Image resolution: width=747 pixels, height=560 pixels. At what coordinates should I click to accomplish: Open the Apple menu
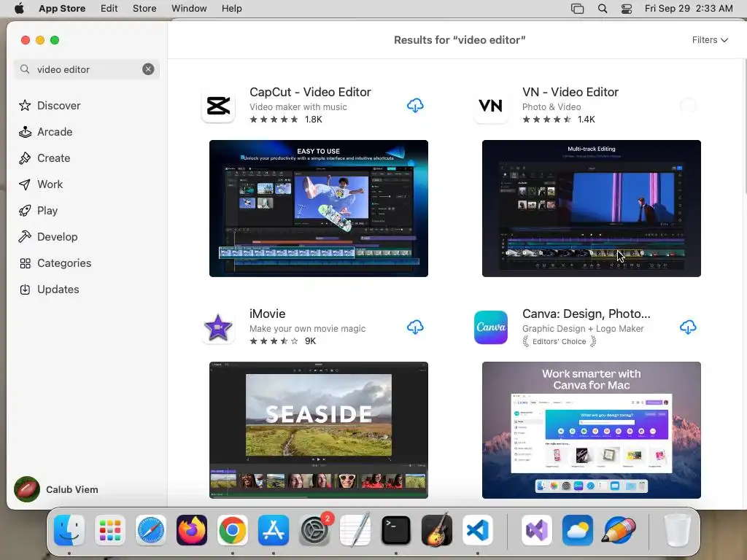pos(19,9)
